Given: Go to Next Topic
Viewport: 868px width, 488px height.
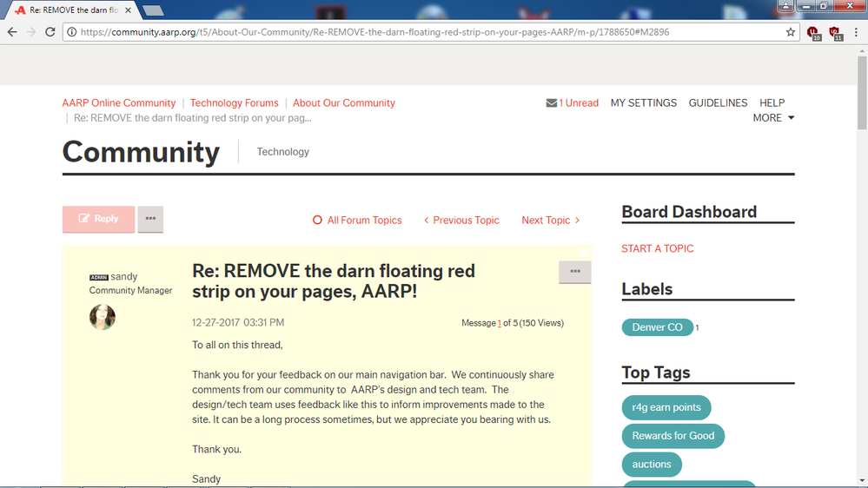Looking at the screenshot, I should point(550,221).
